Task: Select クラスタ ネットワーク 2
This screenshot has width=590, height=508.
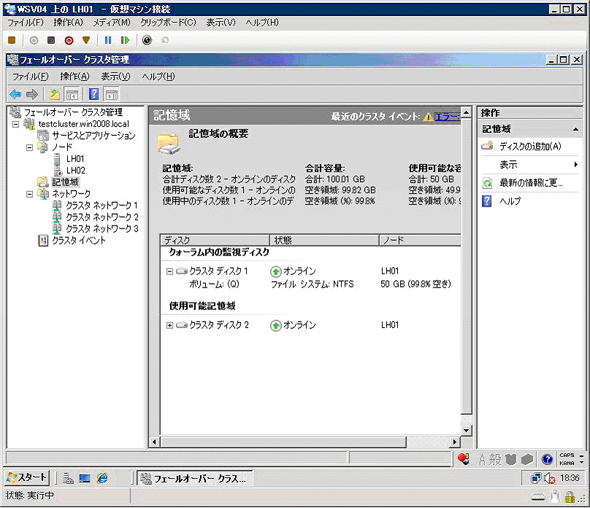Action: (102, 217)
